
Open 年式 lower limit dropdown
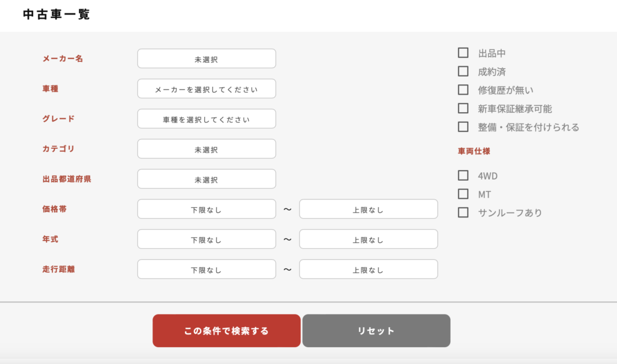207,239
